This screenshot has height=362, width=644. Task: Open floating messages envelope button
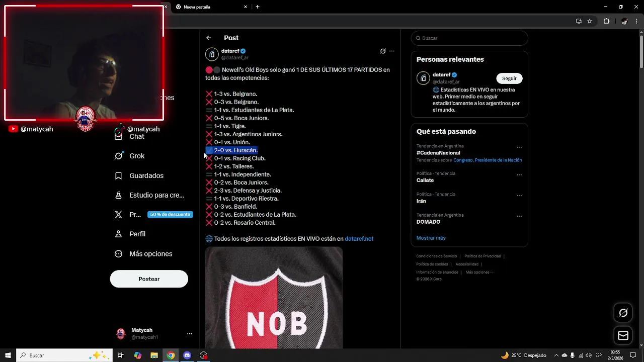point(623,336)
